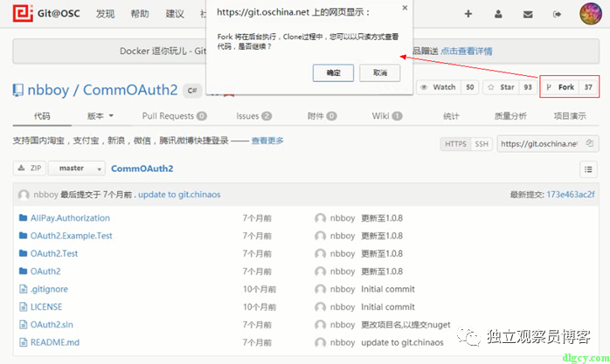
Task: Click folder icon beside AliPay.Authorization
Action: point(23,217)
